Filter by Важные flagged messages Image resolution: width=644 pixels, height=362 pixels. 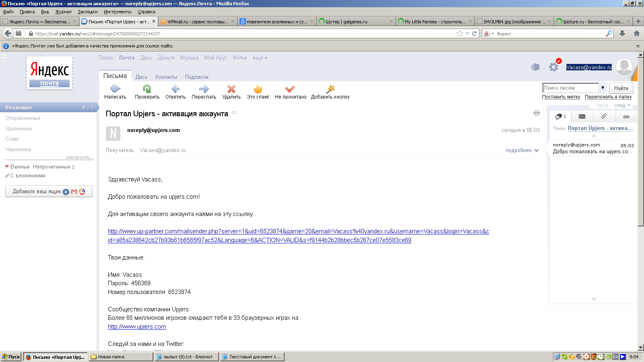click(17, 167)
